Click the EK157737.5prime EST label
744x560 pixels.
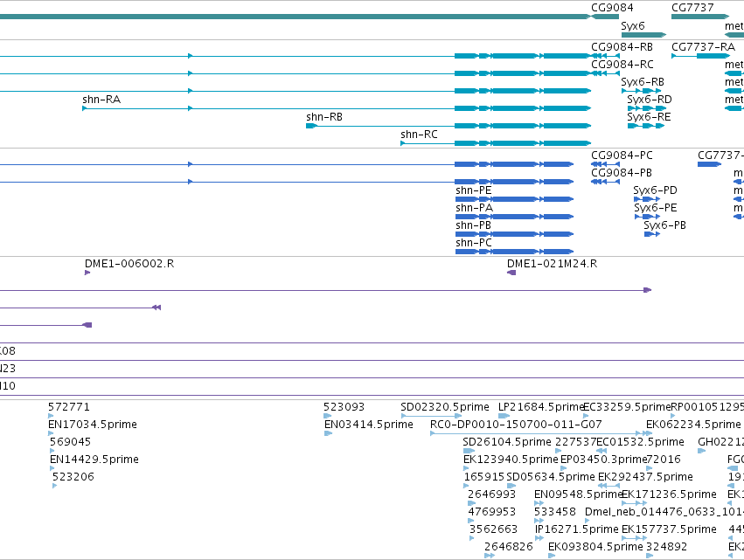pyautogui.click(x=669, y=529)
